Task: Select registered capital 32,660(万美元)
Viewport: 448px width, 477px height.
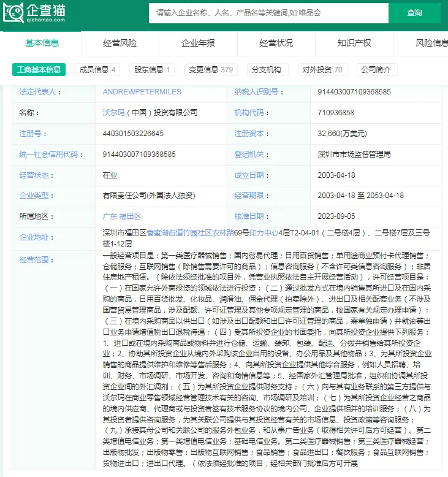Action: tap(342, 134)
